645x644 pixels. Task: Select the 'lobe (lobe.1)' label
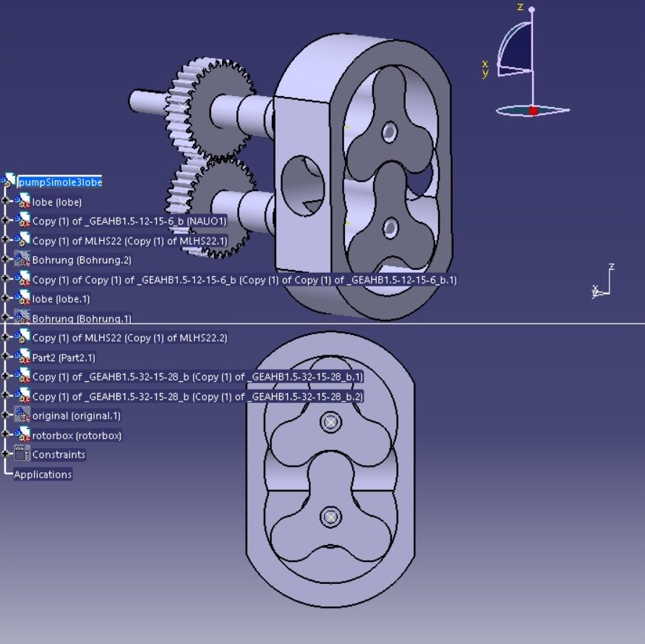[61, 299]
